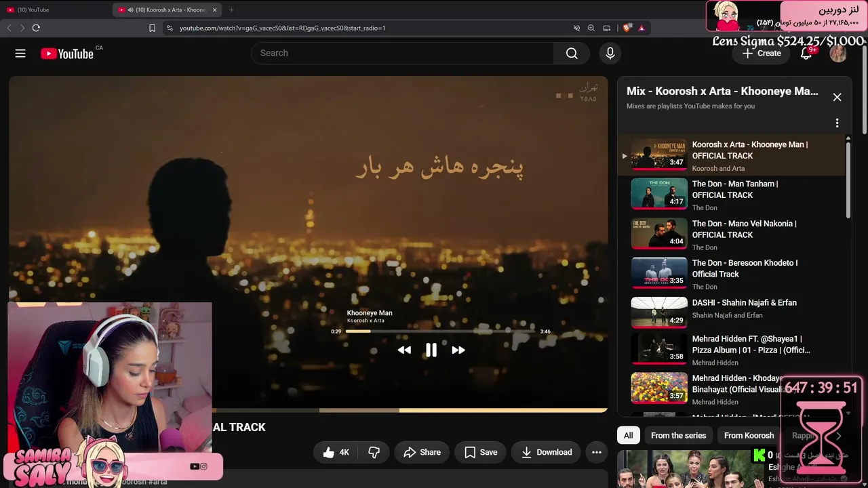Filter by From the series chip
This screenshot has height=488, width=868.
coord(678,435)
